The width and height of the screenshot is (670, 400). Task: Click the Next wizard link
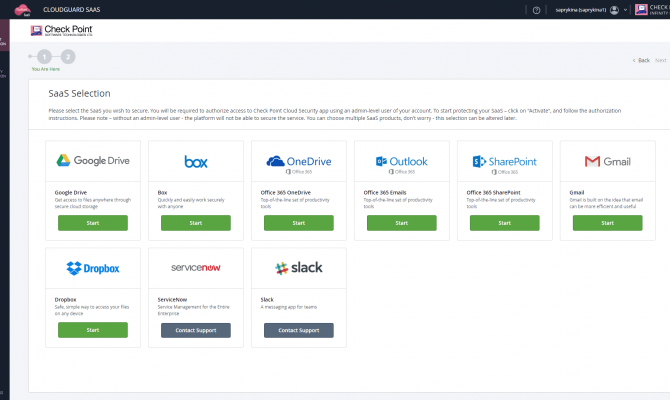click(661, 60)
